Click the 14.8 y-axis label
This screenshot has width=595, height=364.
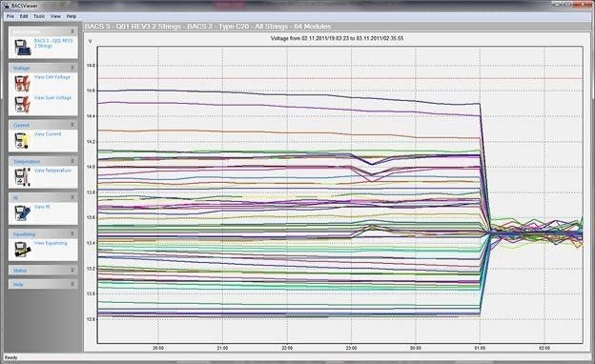91,66
